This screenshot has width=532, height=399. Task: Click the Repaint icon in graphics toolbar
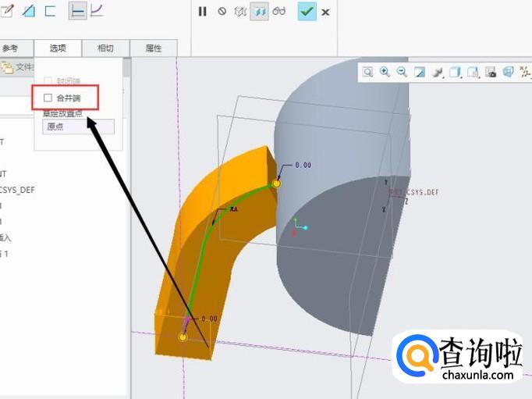[x=420, y=72]
